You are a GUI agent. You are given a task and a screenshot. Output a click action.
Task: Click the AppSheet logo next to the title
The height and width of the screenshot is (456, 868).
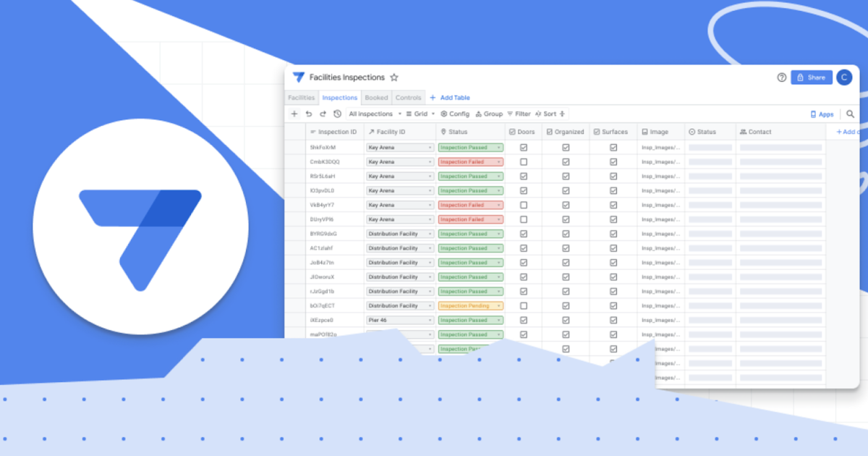coord(299,77)
